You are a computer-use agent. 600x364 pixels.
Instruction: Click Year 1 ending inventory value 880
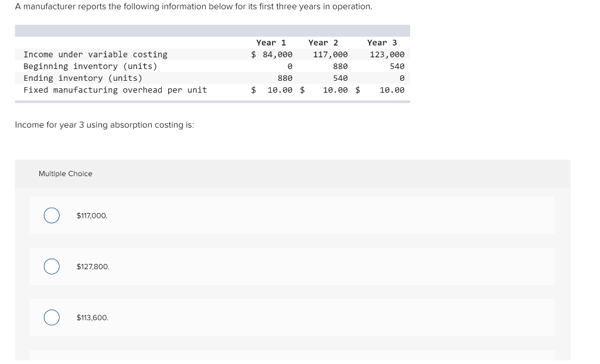[285, 78]
